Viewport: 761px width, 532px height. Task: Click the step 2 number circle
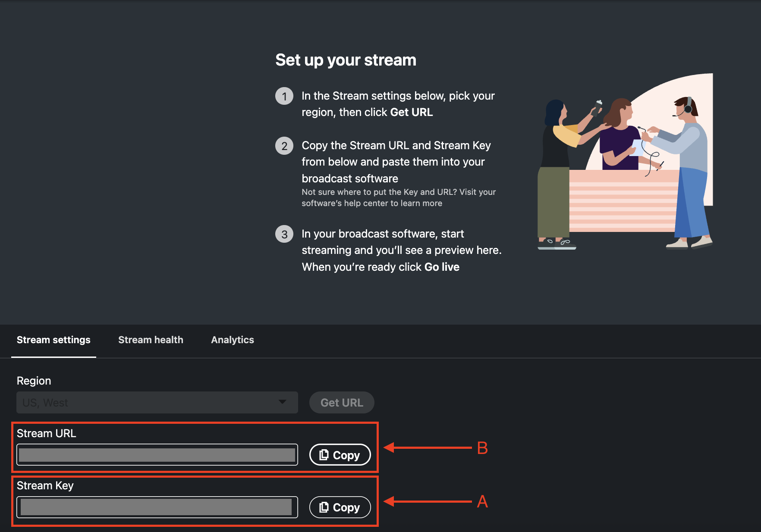tap(284, 146)
